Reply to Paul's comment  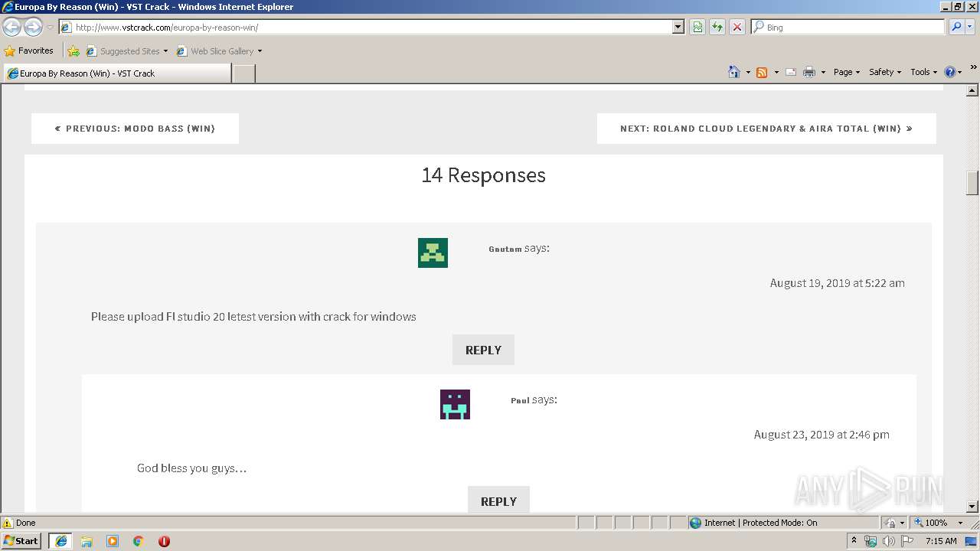498,500
